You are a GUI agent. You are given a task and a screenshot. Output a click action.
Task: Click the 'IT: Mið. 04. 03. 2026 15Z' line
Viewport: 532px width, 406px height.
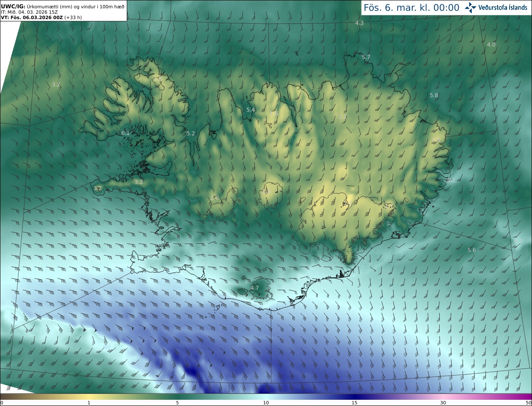(x=29, y=12)
